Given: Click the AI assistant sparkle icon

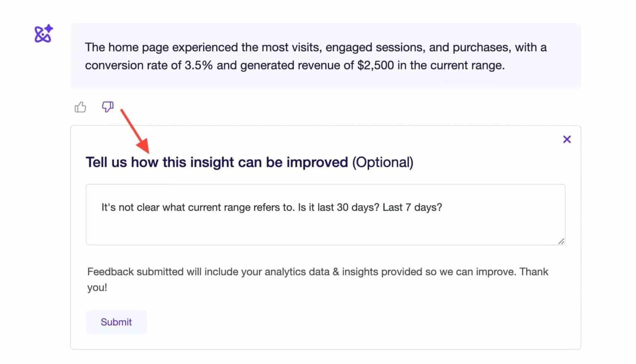Looking at the screenshot, I should point(43,34).
